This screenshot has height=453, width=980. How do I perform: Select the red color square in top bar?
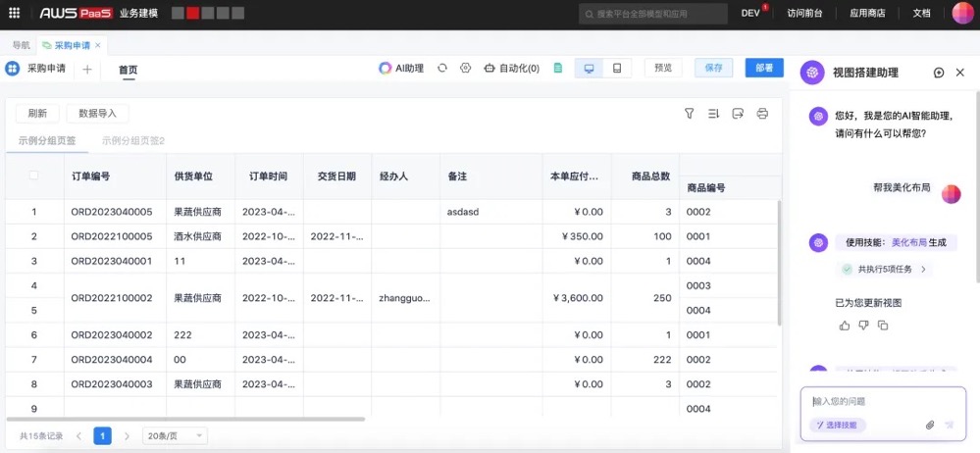click(193, 14)
